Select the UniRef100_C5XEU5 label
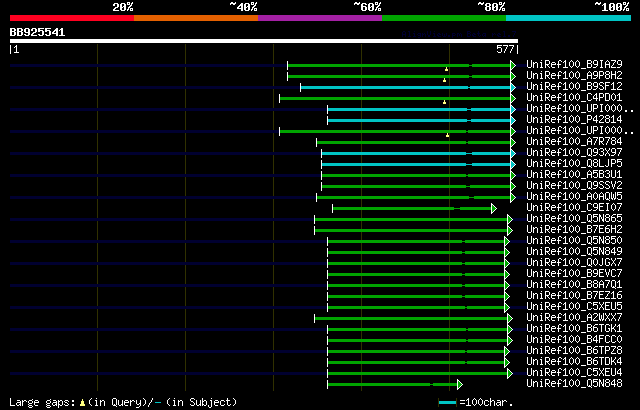640x410 pixels. tap(574, 307)
